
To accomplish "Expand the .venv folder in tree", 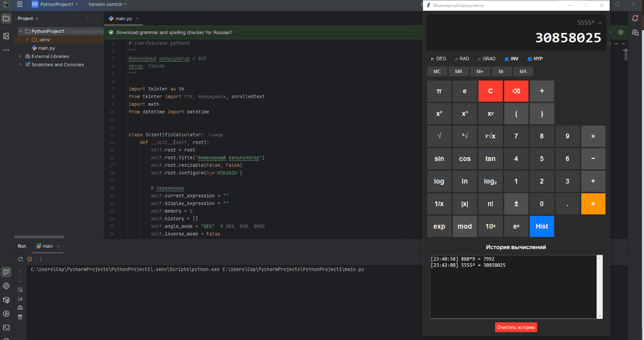I will pyautogui.click(x=27, y=40).
